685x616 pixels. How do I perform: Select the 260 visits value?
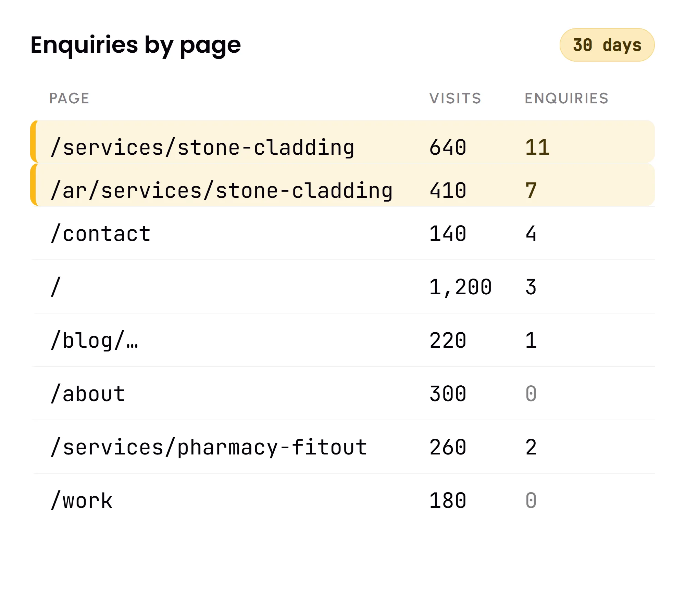click(x=448, y=447)
